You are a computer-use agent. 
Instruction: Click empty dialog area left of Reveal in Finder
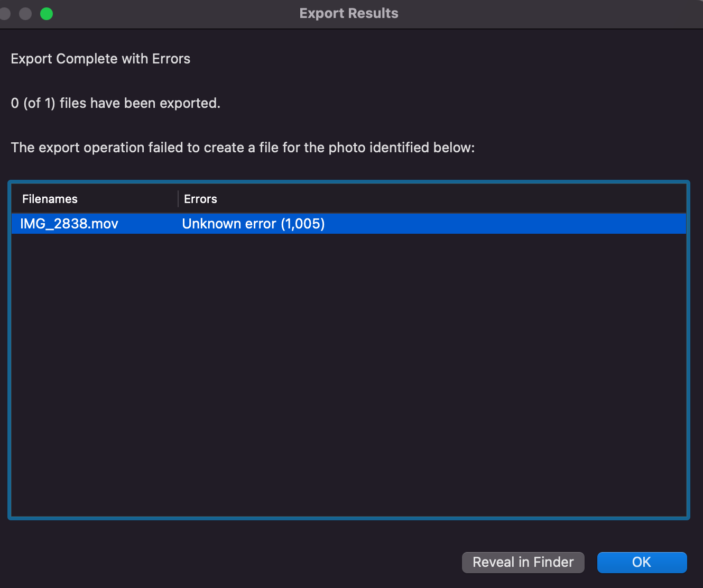click(x=238, y=562)
